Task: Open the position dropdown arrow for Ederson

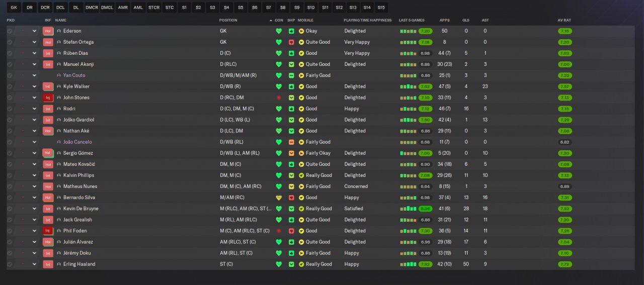Action: (34, 31)
